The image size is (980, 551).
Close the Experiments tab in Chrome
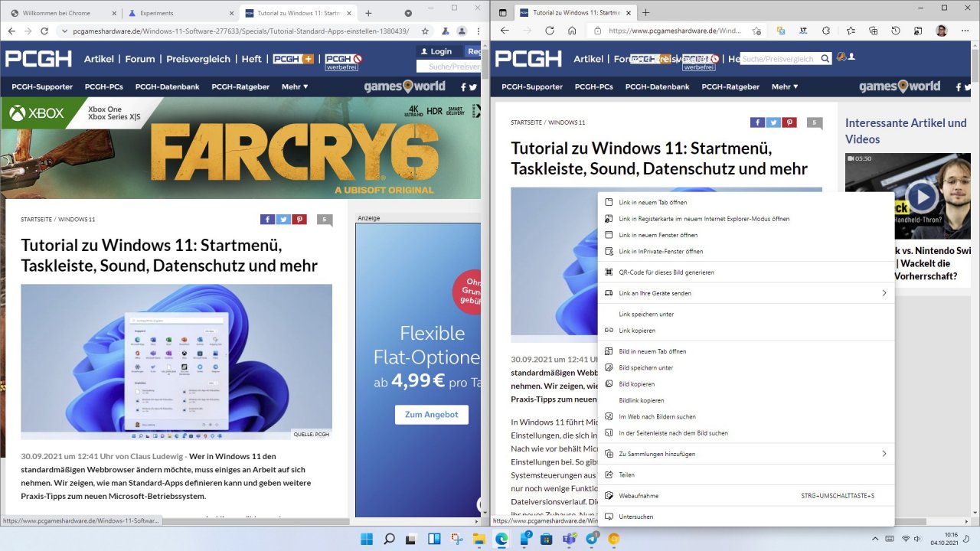[x=230, y=13]
